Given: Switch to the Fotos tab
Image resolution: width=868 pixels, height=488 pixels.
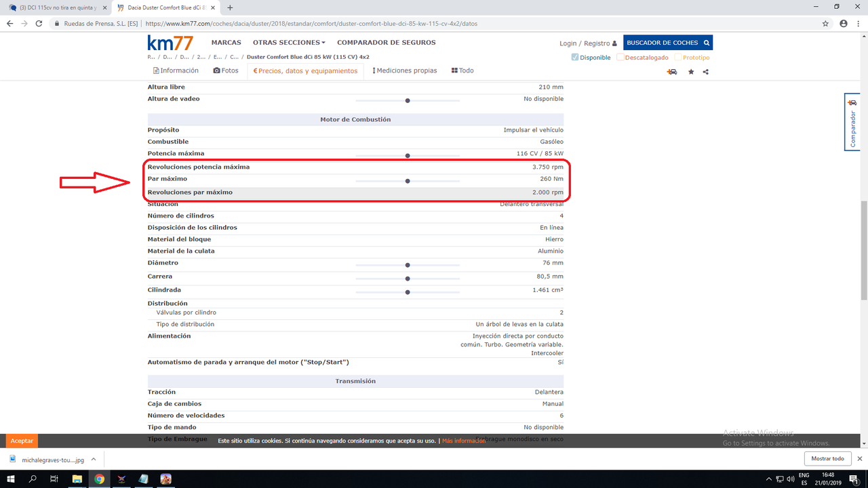Looking at the screenshot, I should coord(226,70).
